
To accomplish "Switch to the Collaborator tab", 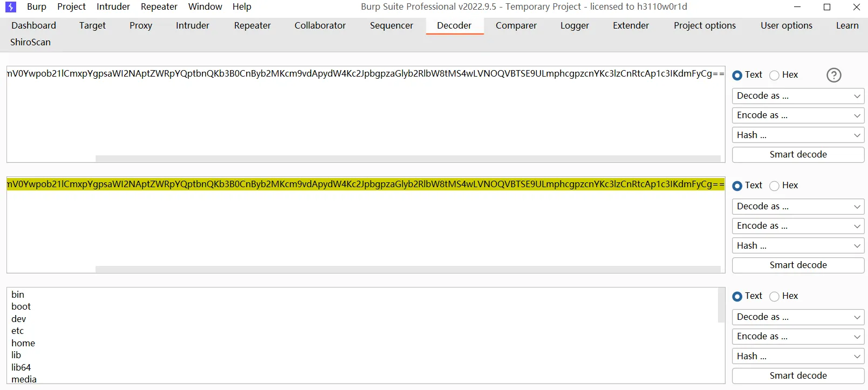I will (320, 25).
